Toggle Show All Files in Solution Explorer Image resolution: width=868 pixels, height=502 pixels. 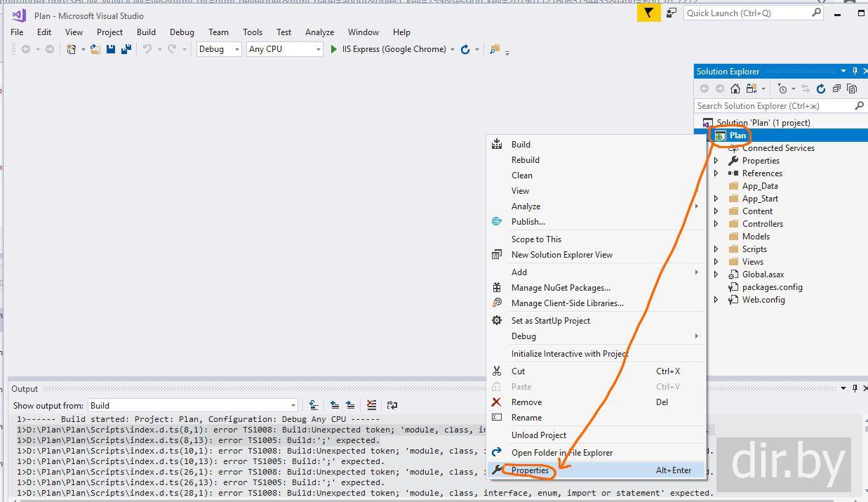pyautogui.click(x=852, y=88)
